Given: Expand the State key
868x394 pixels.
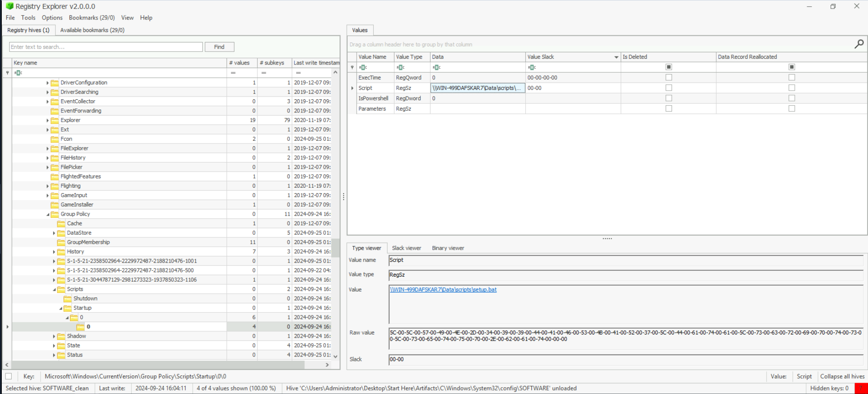Looking at the screenshot, I should click(54, 346).
